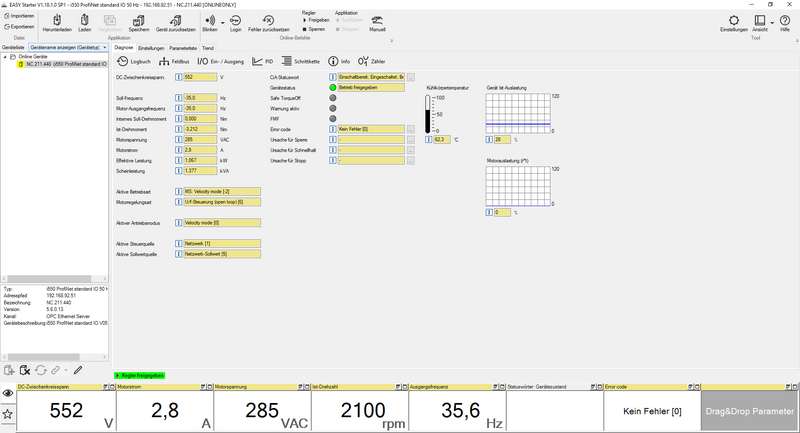Screen dimensions: 800x433
Task: Switch to the Einstellungen tab
Action: 151,48
